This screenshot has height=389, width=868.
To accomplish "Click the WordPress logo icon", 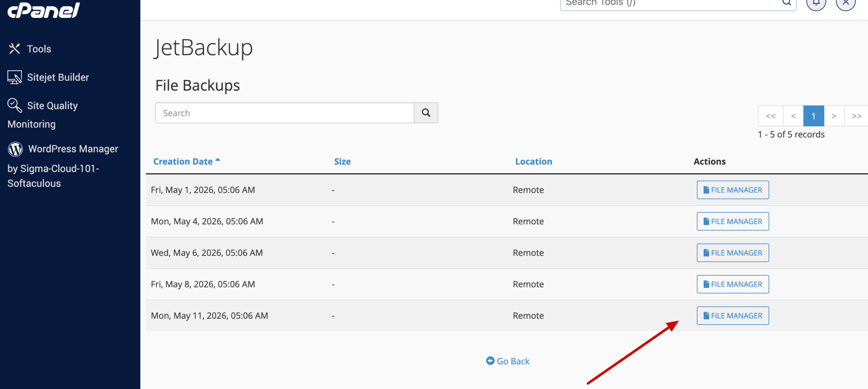I will [15, 149].
